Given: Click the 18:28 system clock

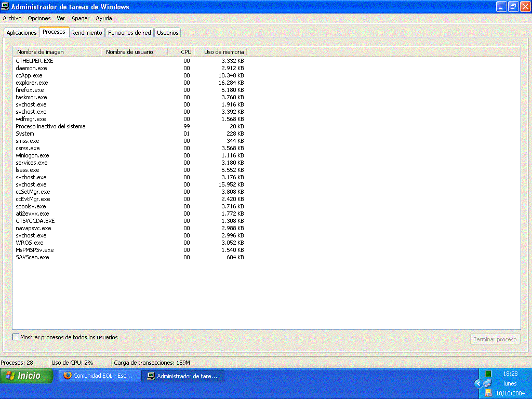Looking at the screenshot, I should (x=510, y=374).
